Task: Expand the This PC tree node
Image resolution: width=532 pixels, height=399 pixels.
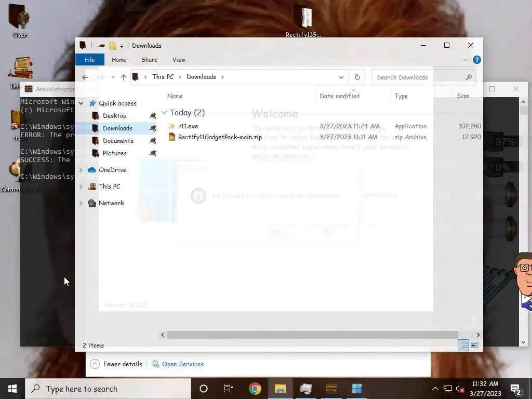Action: point(81,187)
